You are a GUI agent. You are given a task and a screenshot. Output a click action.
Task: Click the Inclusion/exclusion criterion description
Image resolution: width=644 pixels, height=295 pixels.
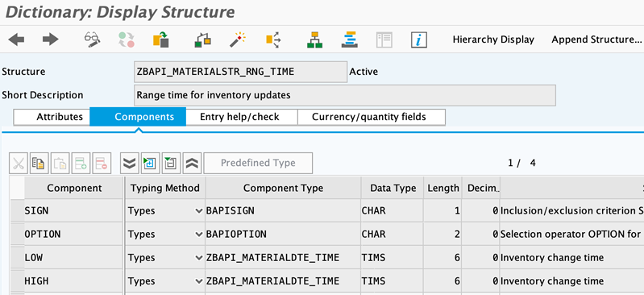click(571, 211)
